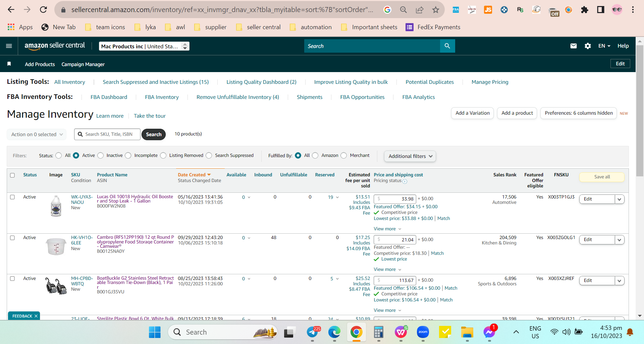Screen dimensions: 644x344
Task: Click the bookmark flag icon
Action: (x=9, y=64)
